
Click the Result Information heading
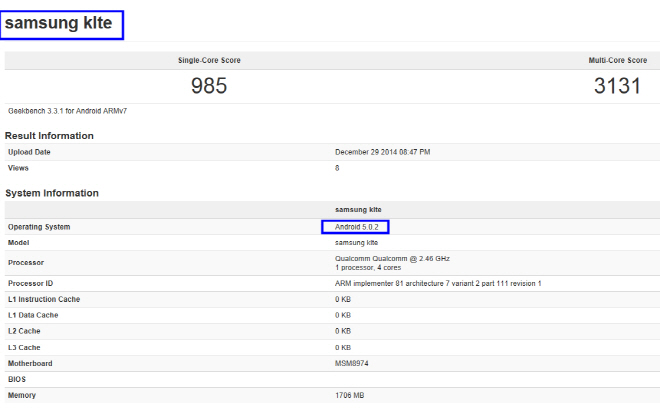[x=49, y=136]
